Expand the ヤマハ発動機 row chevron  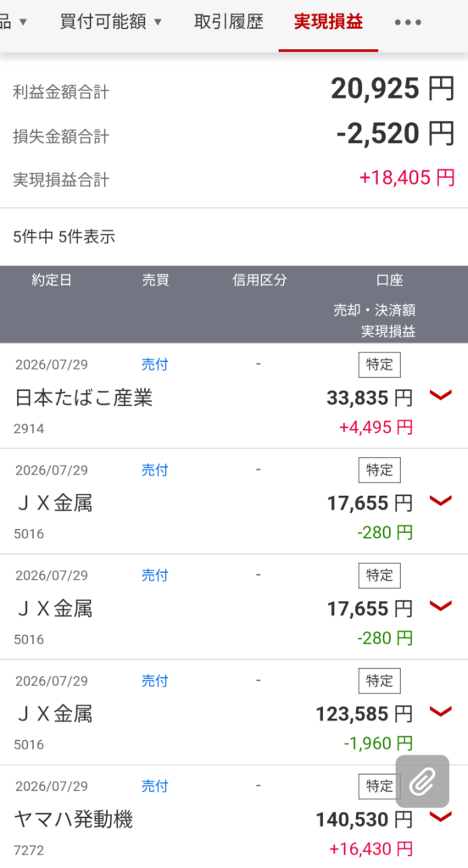pos(441,816)
